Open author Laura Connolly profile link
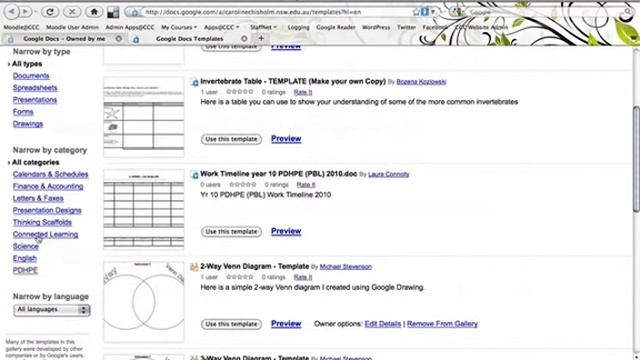 [x=389, y=174]
